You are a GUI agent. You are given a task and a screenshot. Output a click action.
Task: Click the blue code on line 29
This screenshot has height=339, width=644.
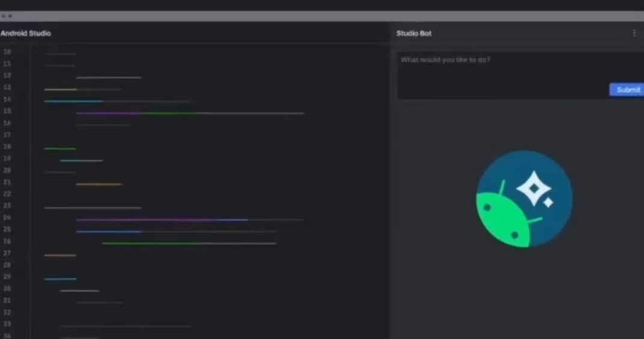tap(60, 279)
